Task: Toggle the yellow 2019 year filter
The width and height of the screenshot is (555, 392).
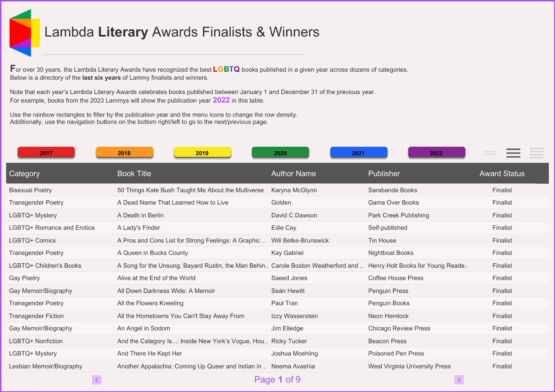Action: (202, 153)
